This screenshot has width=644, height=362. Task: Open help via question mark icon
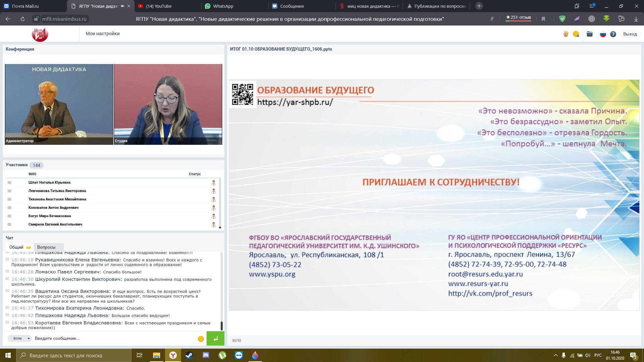(x=613, y=34)
